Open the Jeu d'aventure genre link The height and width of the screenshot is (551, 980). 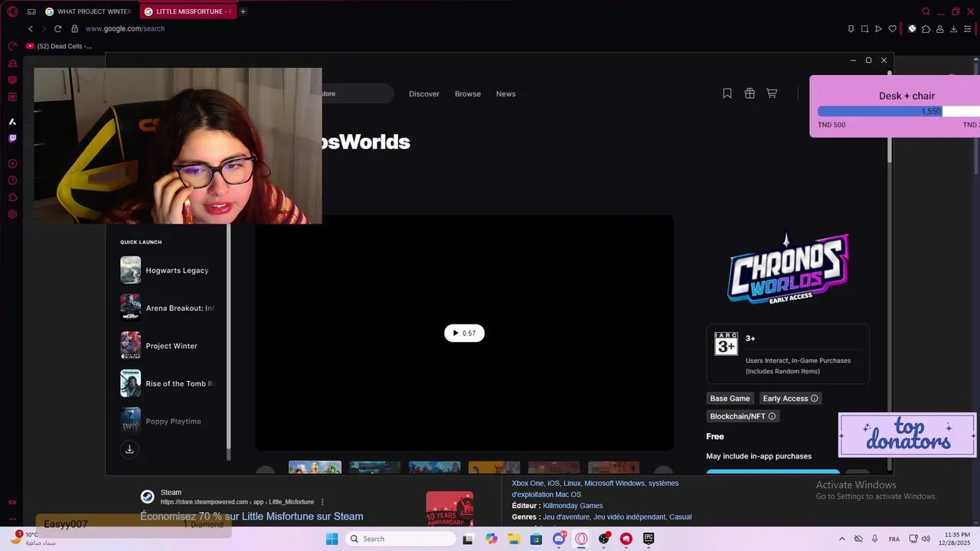(x=566, y=517)
